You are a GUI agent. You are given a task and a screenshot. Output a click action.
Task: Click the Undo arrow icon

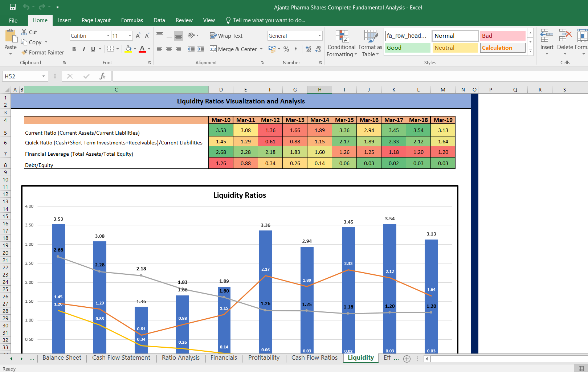tap(26, 7)
